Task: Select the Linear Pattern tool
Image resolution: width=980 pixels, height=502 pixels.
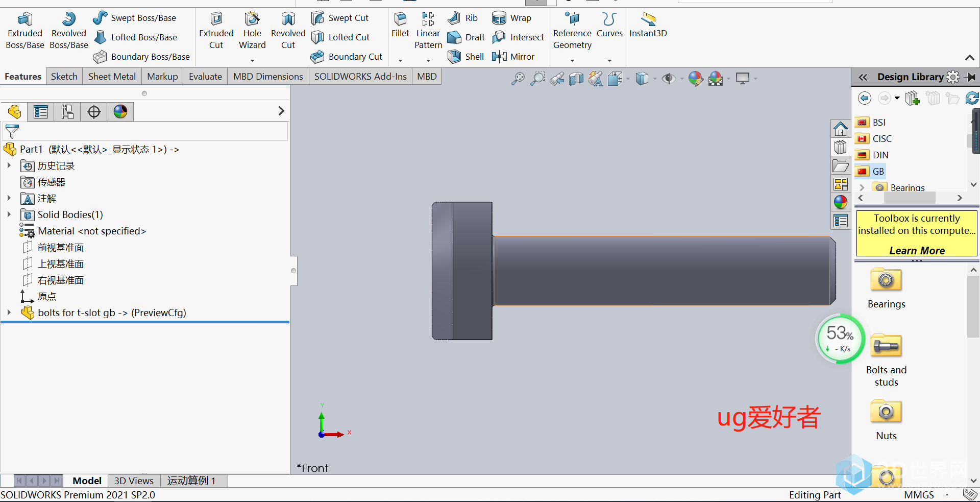Action: [x=428, y=31]
